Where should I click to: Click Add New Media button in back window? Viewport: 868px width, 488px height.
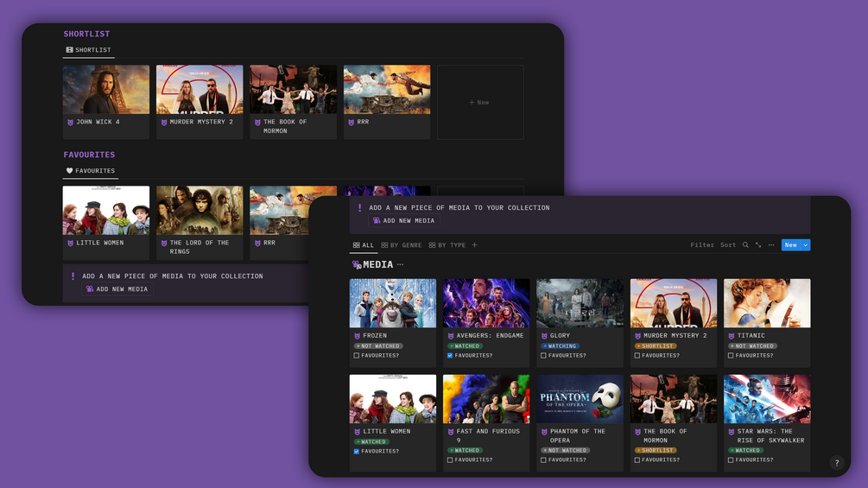pyautogui.click(x=117, y=288)
